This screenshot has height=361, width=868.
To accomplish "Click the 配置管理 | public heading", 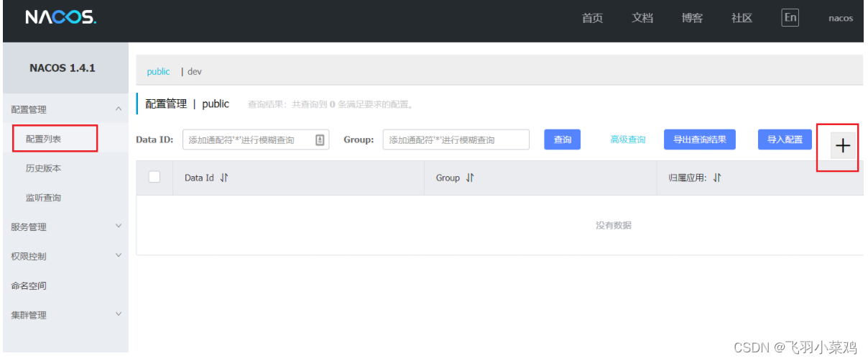I will [x=187, y=104].
